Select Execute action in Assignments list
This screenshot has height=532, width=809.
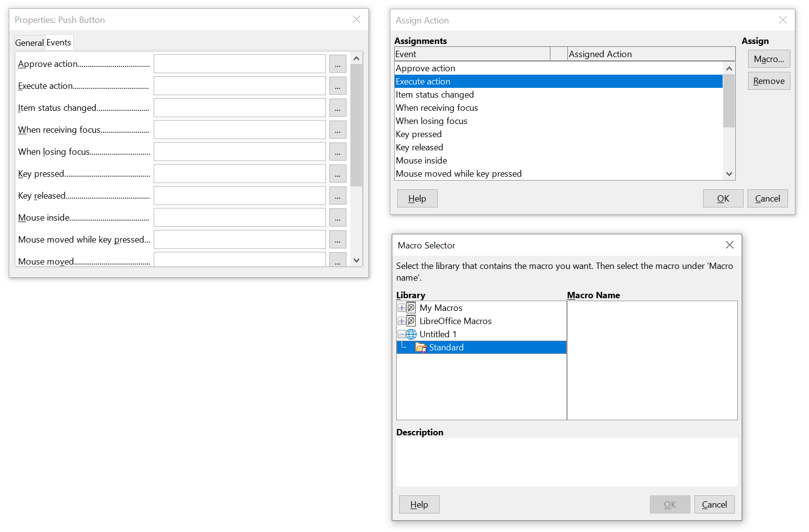(x=558, y=82)
